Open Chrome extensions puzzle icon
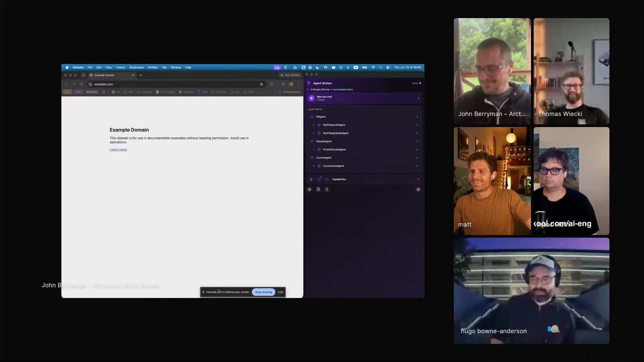This screenshot has width=644, height=362. pos(272,84)
